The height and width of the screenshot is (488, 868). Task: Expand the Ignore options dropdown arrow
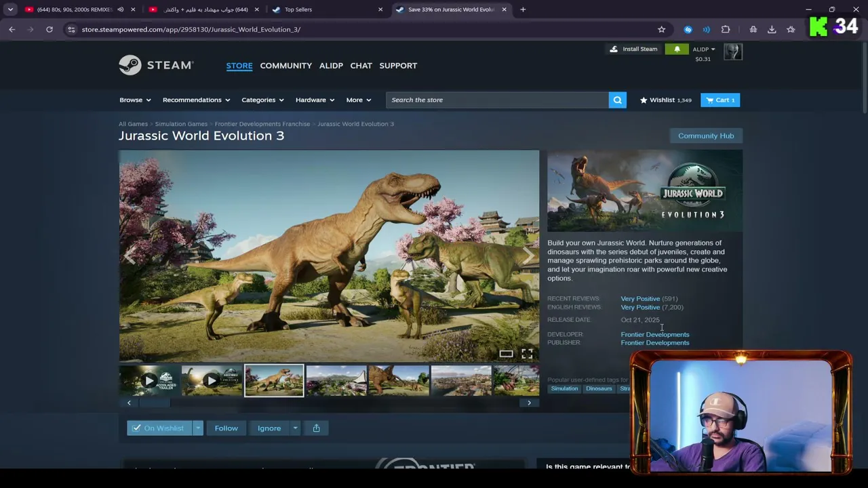(x=295, y=428)
